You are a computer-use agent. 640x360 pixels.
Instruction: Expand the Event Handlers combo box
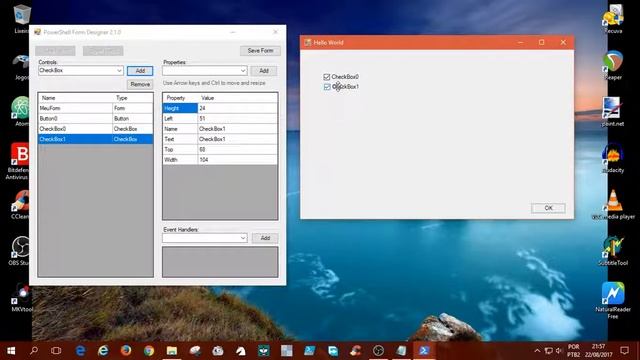pyautogui.click(x=243, y=238)
